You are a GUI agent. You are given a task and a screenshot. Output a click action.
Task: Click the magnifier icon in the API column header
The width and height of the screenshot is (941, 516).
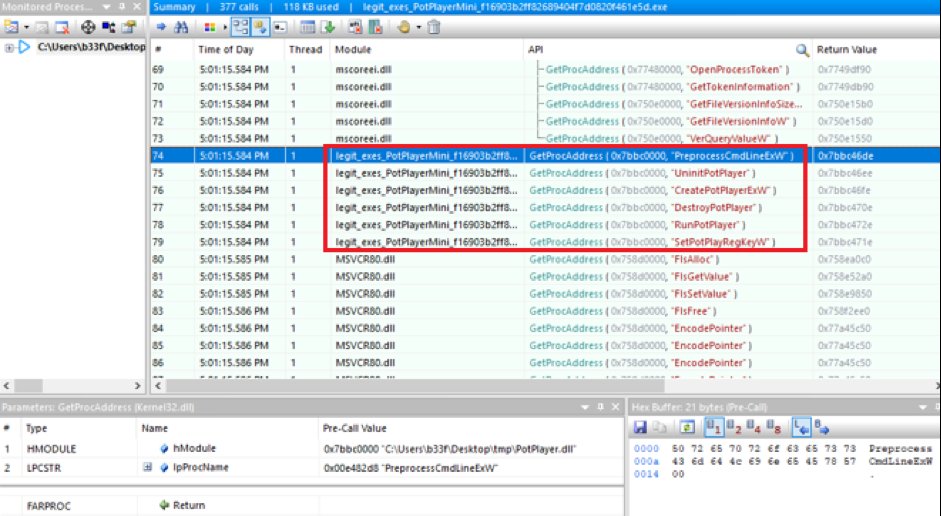click(802, 50)
